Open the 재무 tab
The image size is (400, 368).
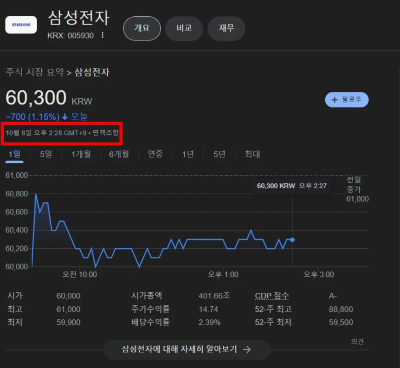click(226, 28)
